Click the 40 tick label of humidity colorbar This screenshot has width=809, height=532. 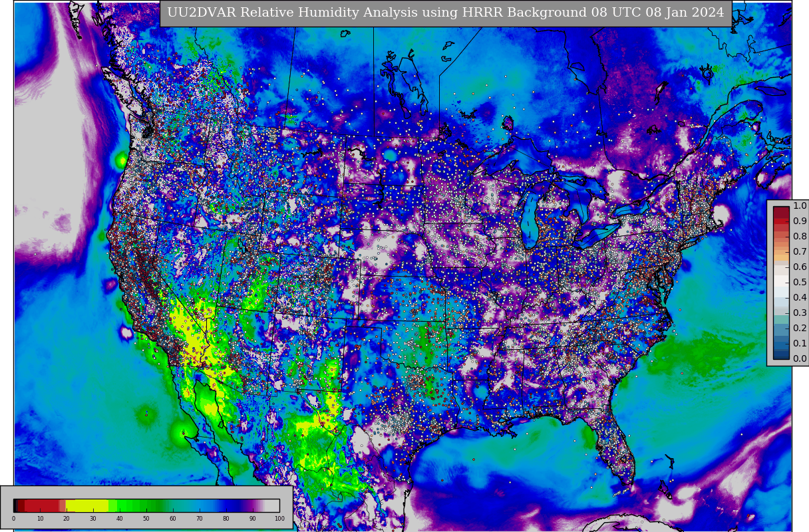(x=120, y=519)
